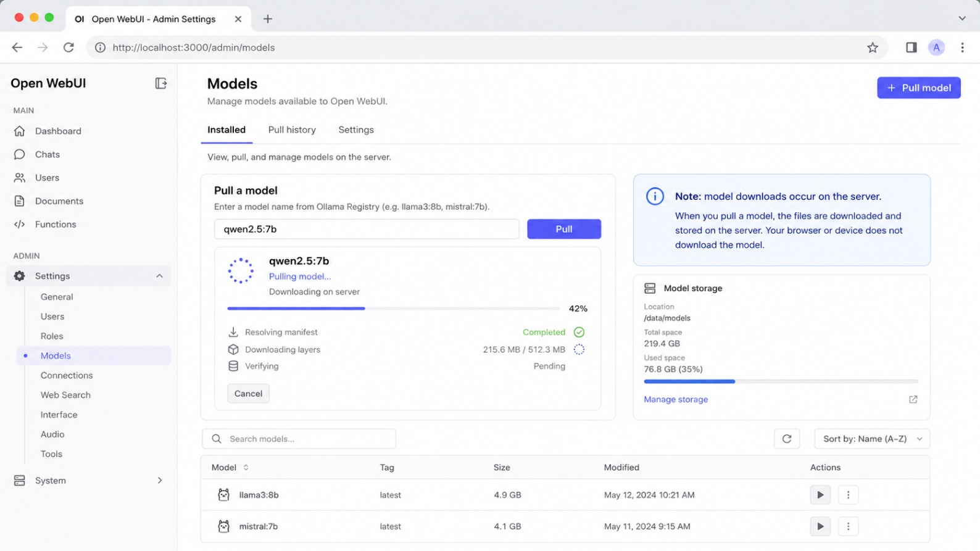Open more actions for mistral:7b
The height and width of the screenshot is (551, 980).
[848, 526]
